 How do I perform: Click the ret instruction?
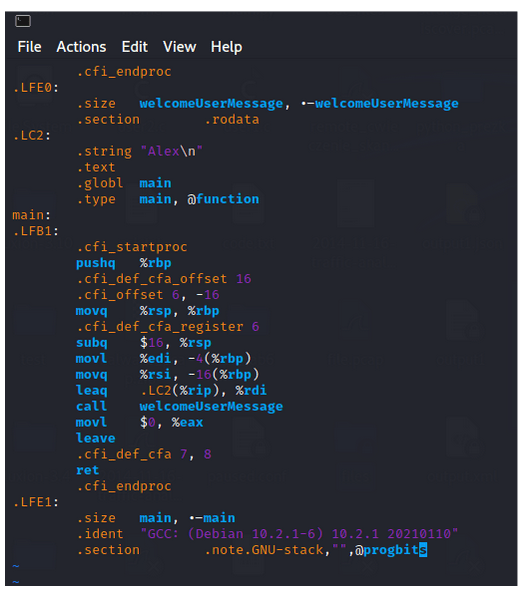pyautogui.click(x=88, y=470)
